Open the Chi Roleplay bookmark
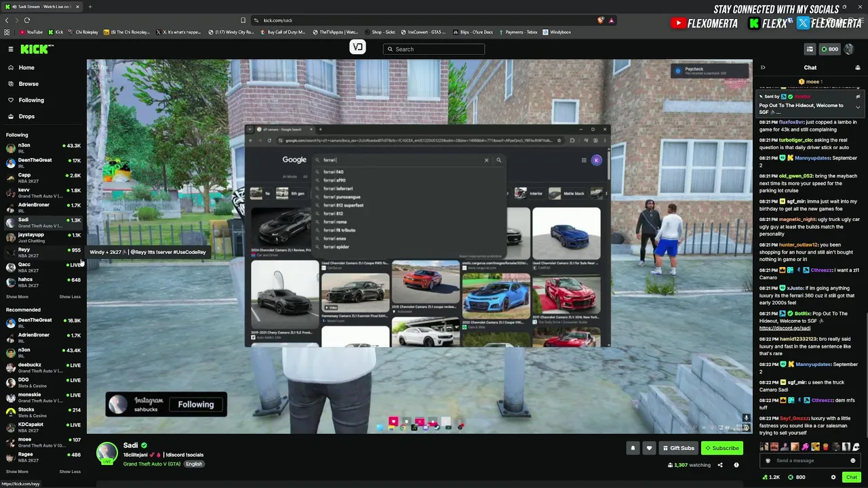 (x=82, y=32)
